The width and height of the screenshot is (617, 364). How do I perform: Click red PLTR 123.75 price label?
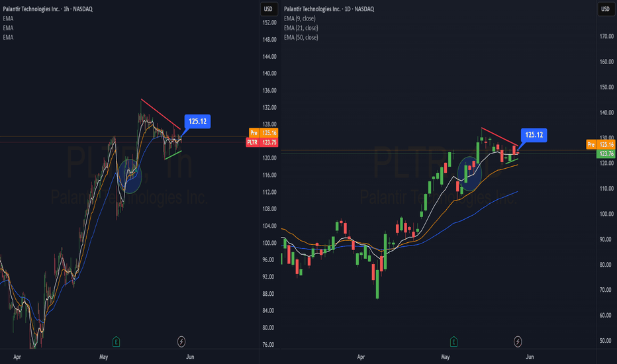pyautogui.click(x=262, y=142)
